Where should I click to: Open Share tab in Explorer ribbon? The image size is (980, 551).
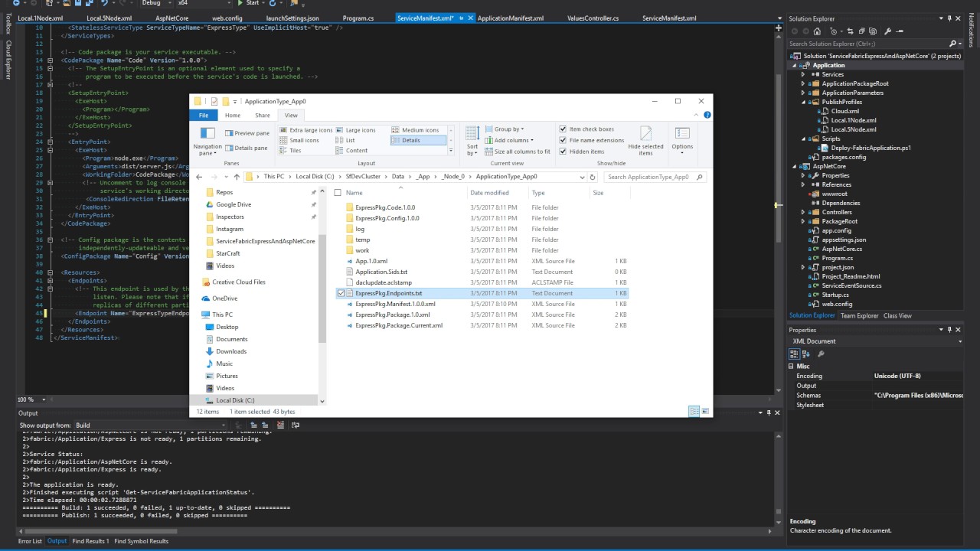(x=263, y=115)
